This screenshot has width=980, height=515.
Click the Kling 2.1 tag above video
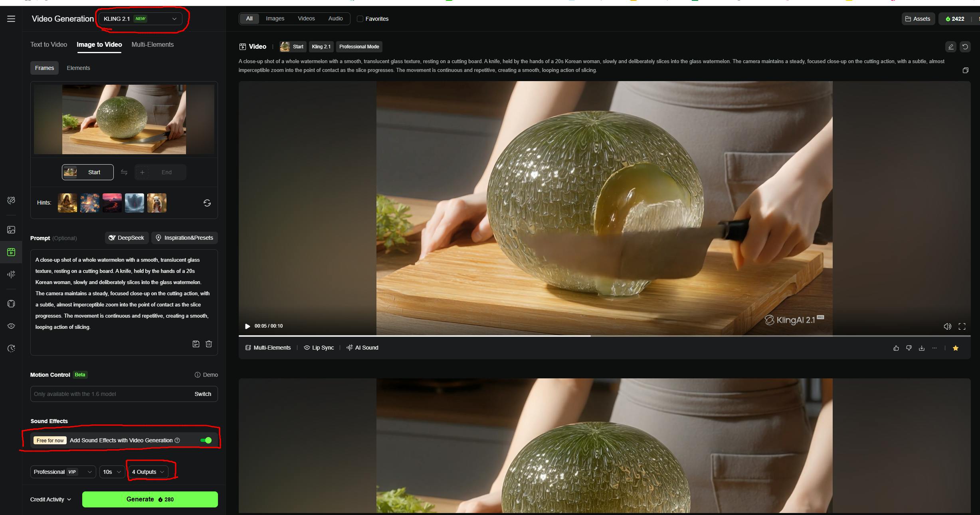[x=321, y=47]
